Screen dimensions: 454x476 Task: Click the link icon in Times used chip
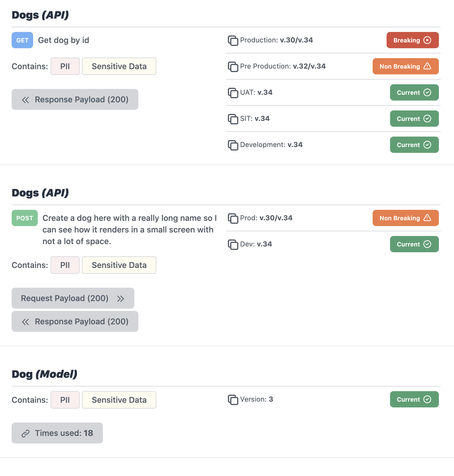(26, 433)
